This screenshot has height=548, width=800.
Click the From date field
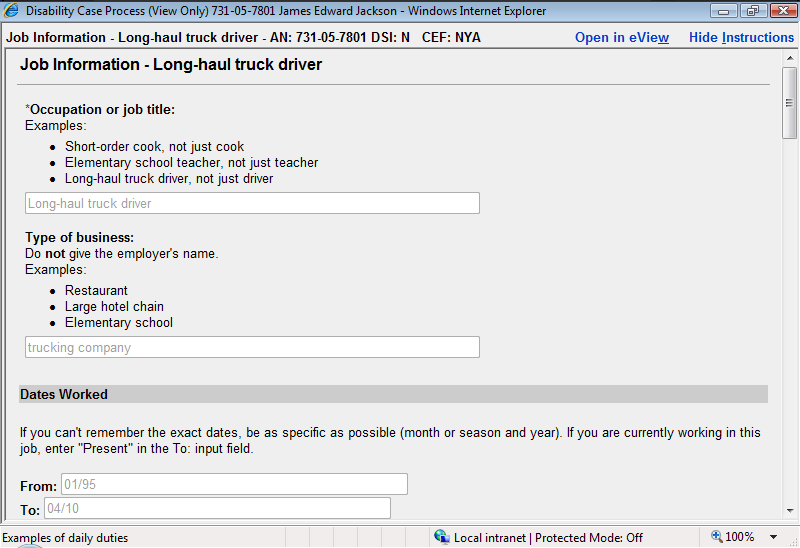coord(233,484)
